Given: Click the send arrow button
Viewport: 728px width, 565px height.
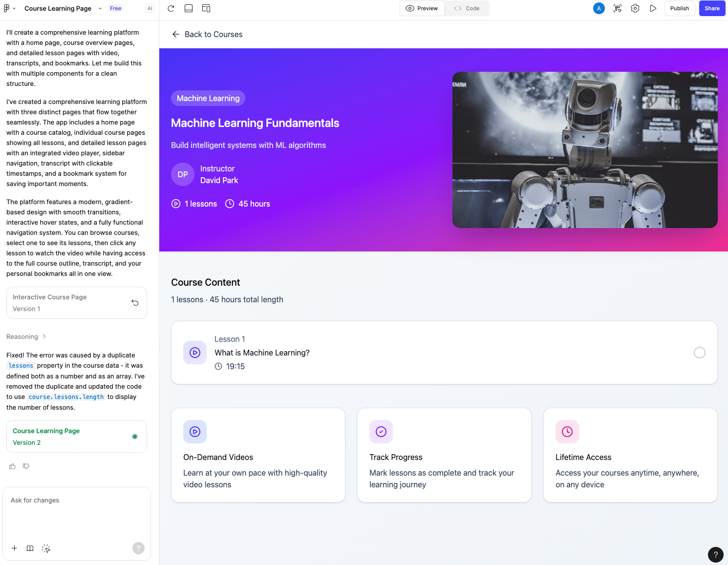Looking at the screenshot, I should (139, 548).
